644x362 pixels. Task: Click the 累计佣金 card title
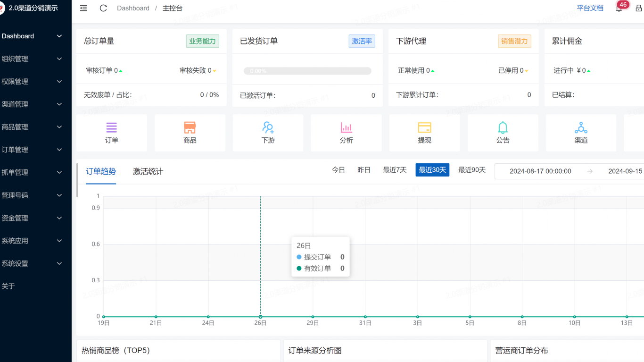coord(567,41)
